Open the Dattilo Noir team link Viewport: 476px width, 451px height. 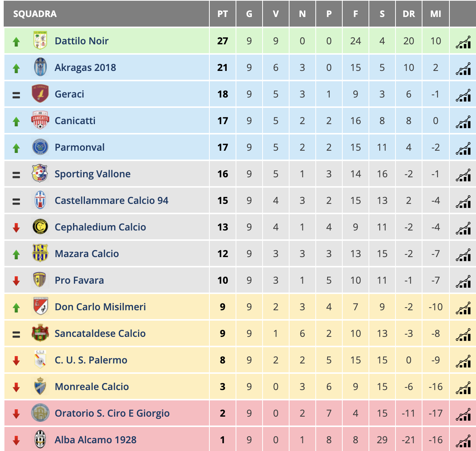(82, 41)
